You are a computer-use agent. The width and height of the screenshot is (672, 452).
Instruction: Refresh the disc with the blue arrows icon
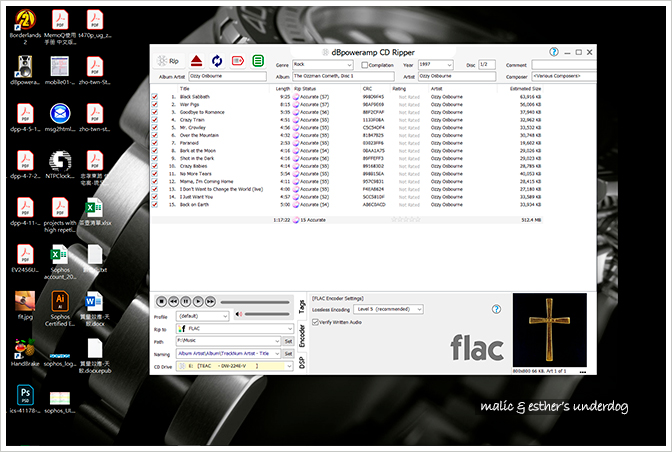(x=217, y=61)
